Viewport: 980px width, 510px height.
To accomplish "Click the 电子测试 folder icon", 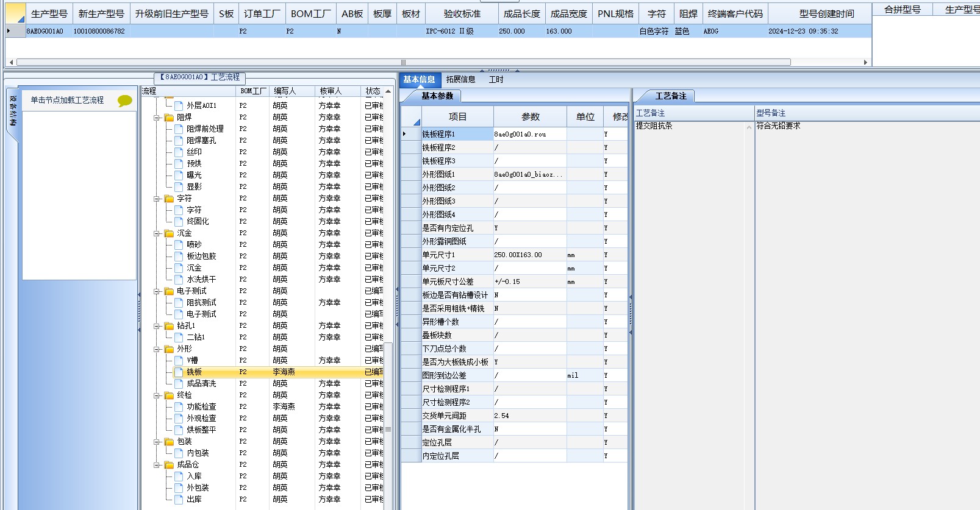I will pyautogui.click(x=169, y=291).
